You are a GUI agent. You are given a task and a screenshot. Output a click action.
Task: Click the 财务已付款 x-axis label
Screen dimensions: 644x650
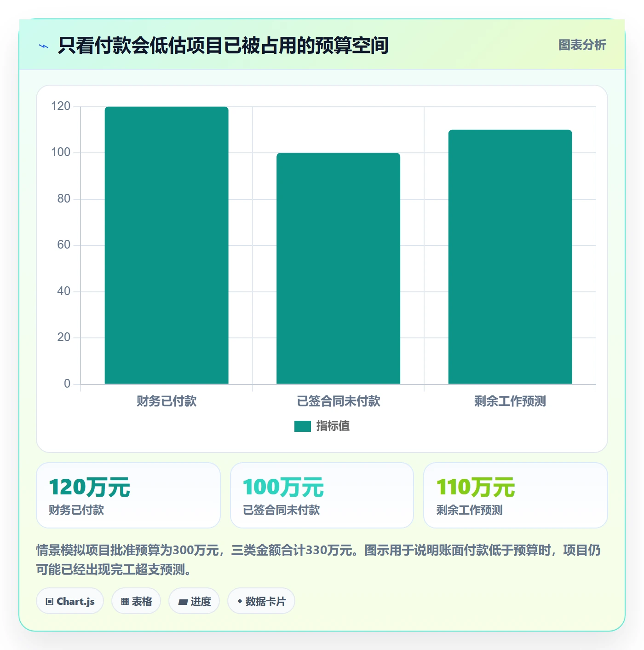pos(167,401)
